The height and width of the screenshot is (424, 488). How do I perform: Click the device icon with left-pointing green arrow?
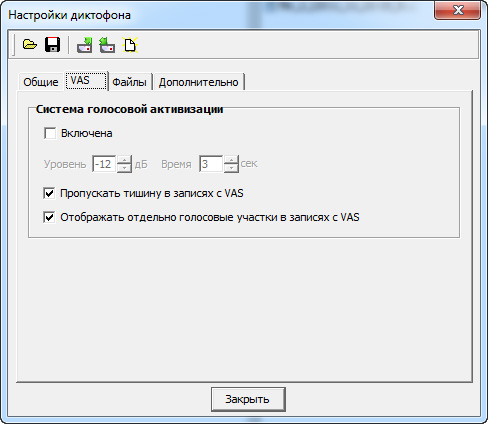(x=107, y=45)
